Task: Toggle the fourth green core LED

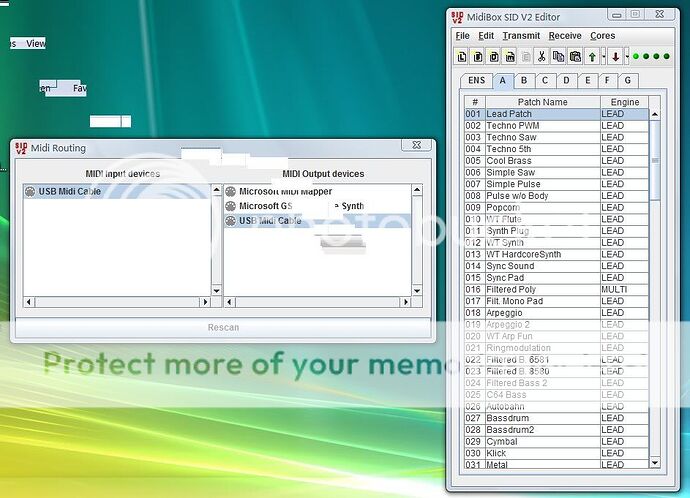Action: coord(667,56)
